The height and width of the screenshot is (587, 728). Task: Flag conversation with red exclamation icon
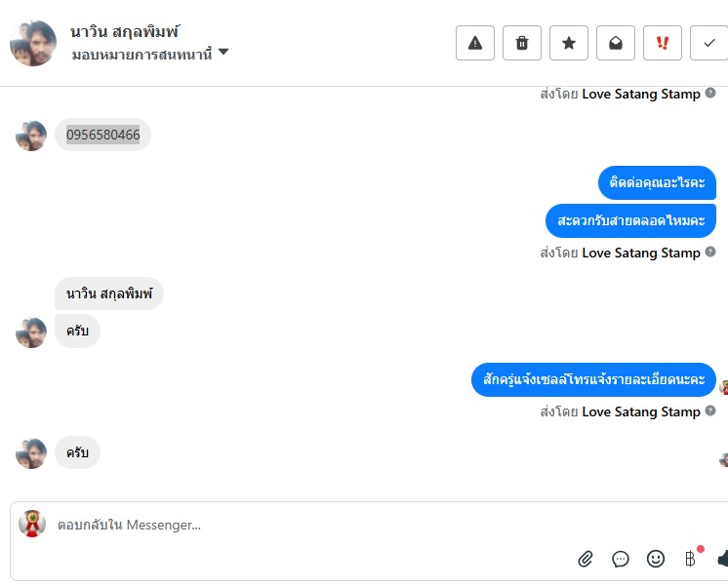pos(663,43)
